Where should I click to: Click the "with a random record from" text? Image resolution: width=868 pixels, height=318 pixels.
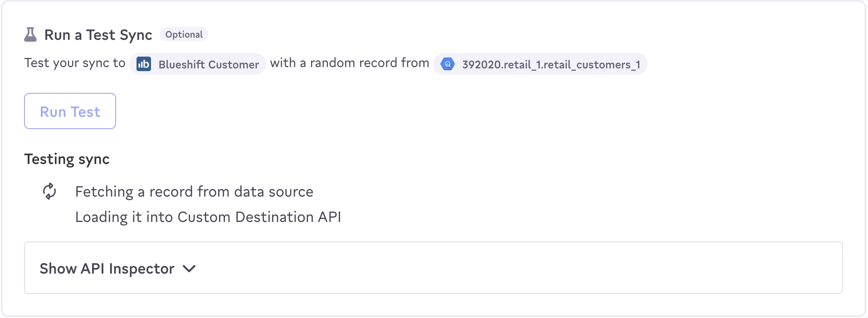pos(350,63)
